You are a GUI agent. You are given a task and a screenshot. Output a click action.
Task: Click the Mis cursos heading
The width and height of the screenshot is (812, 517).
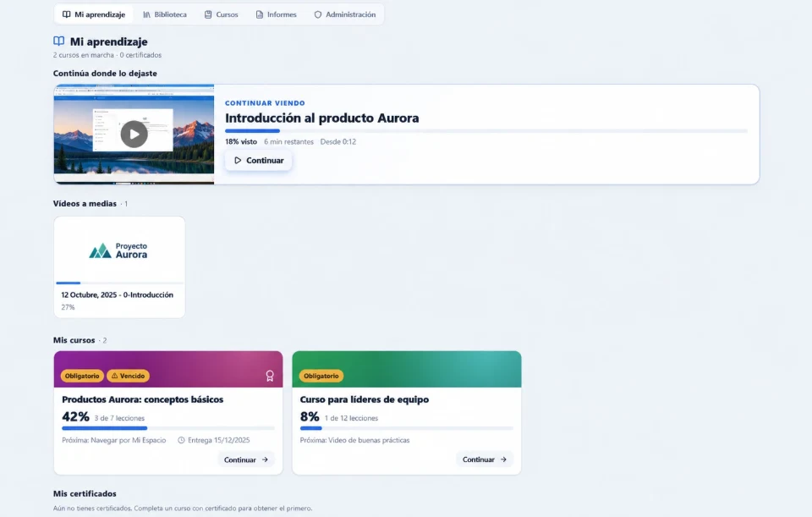tap(74, 340)
